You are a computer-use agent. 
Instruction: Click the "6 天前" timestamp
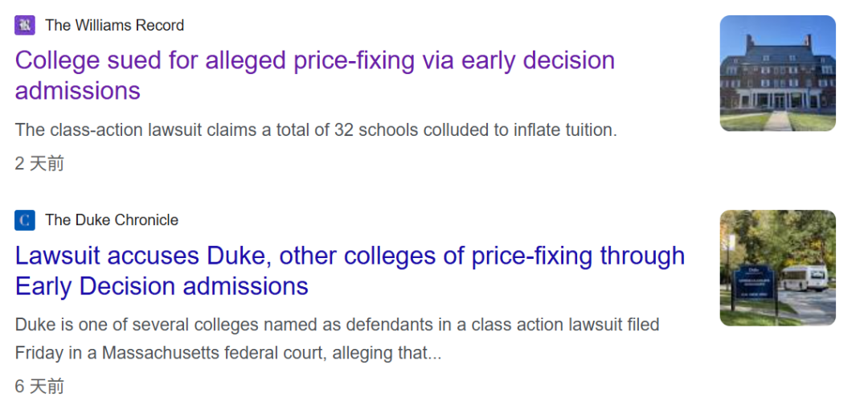tap(39, 387)
